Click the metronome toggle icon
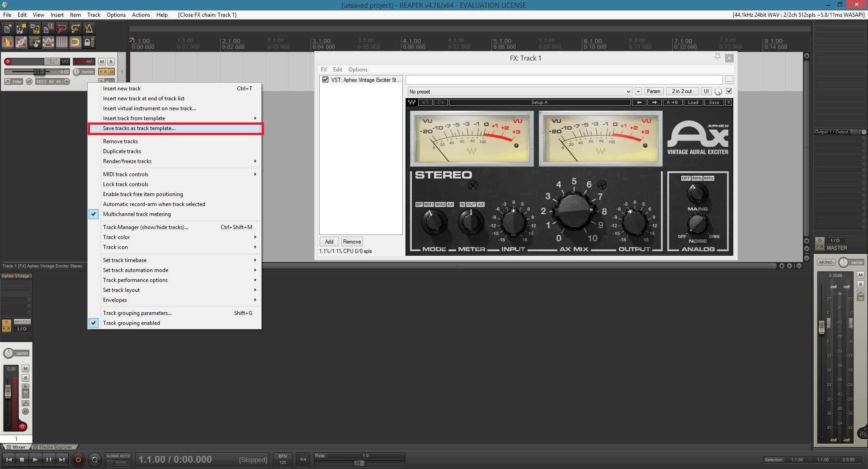The height and width of the screenshot is (469, 868). (x=89, y=29)
